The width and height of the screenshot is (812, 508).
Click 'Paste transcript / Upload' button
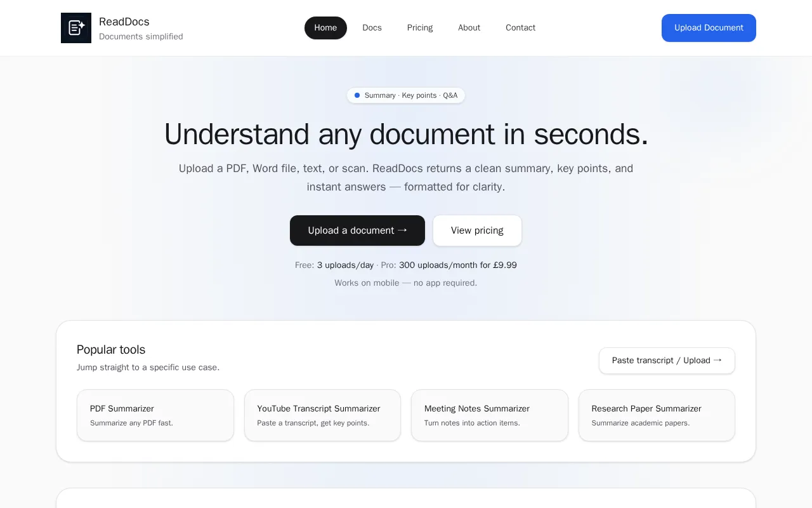point(667,361)
